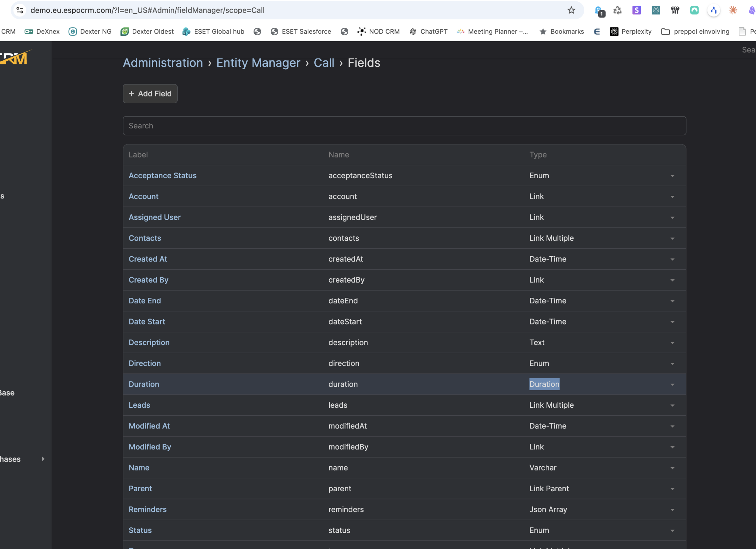The width and height of the screenshot is (756, 549).
Task: Open Account field settings
Action: coord(143,196)
